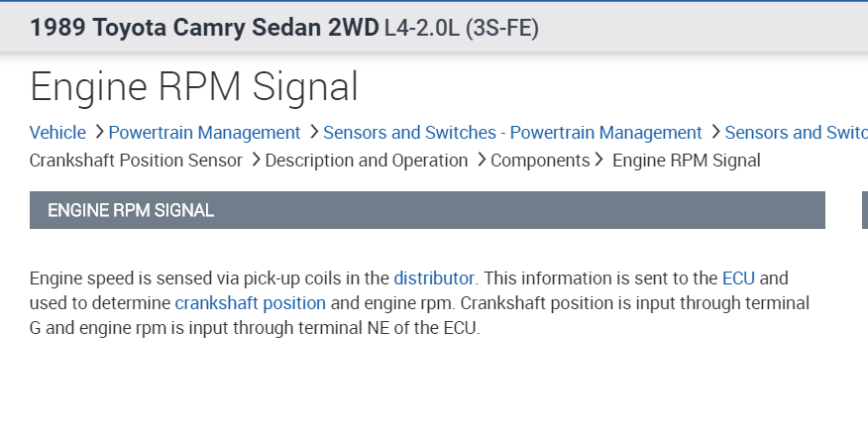Image resolution: width=868 pixels, height=441 pixels.
Task: Click the Vehicle breadcrumb link
Action: coord(57,133)
